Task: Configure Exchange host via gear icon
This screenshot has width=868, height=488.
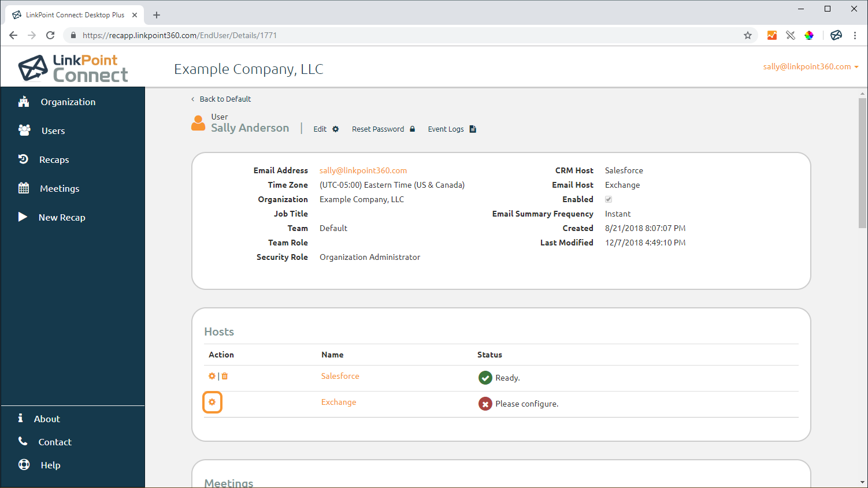Action: click(212, 402)
